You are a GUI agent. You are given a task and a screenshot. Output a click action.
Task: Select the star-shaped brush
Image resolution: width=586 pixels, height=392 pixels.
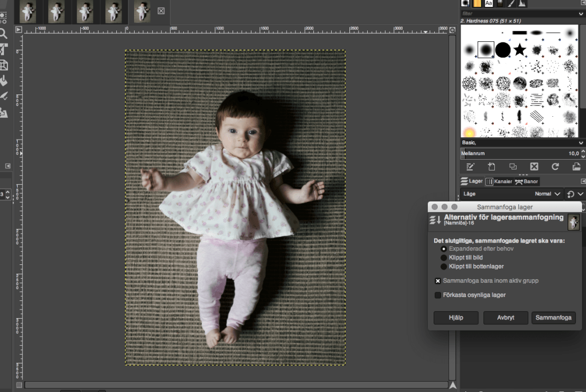(520, 50)
